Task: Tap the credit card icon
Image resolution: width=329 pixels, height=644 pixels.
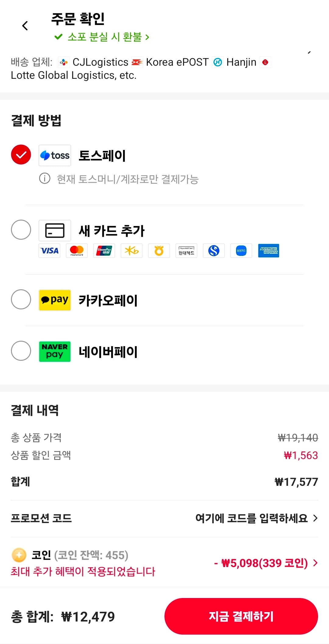Action: (x=55, y=231)
